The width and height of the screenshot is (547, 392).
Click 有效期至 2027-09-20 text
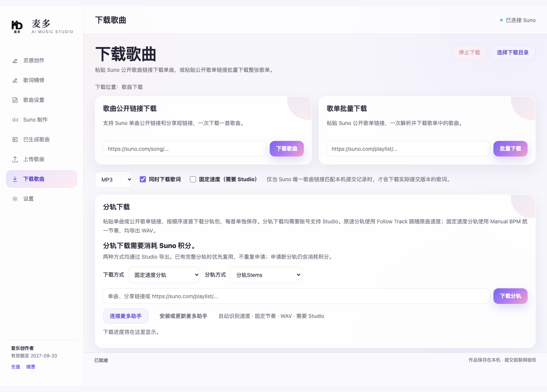pyautogui.click(x=34, y=356)
